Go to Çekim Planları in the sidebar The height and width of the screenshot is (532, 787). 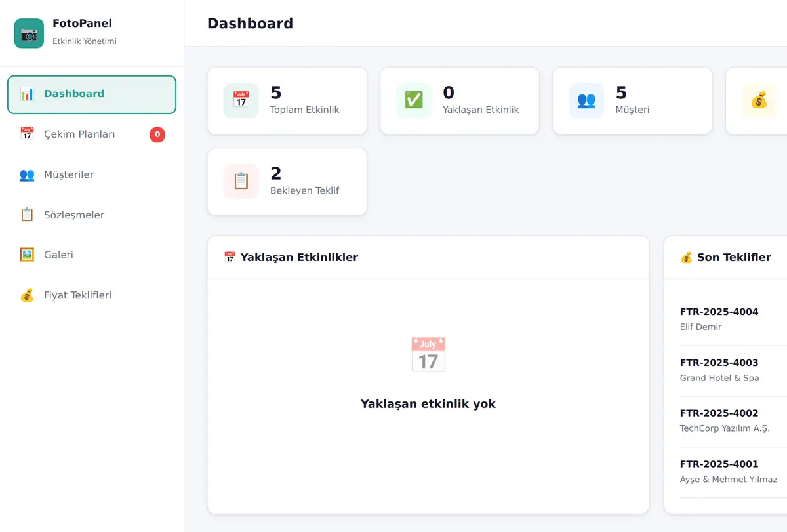tap(92, 134)
